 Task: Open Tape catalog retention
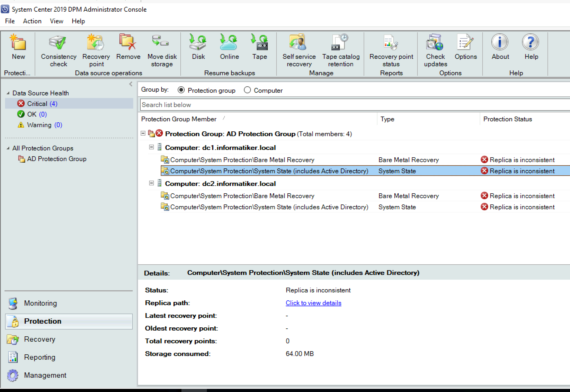(x=341, y=50)
